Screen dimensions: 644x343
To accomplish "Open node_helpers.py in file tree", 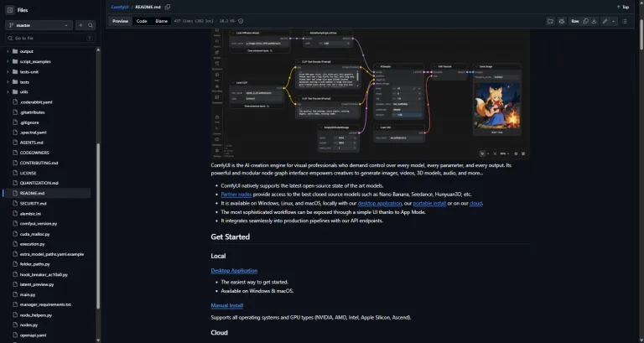I will [36, 315].
